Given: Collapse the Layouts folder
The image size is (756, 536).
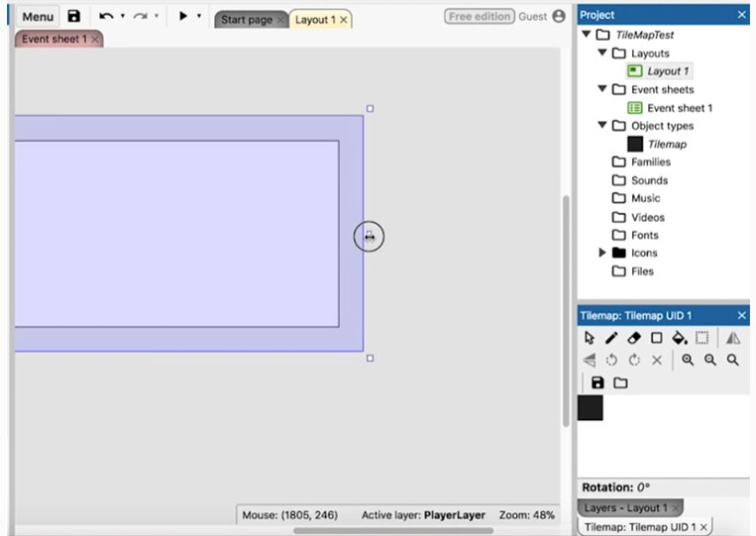Looking at the screenshot, I should coord(602,53).
